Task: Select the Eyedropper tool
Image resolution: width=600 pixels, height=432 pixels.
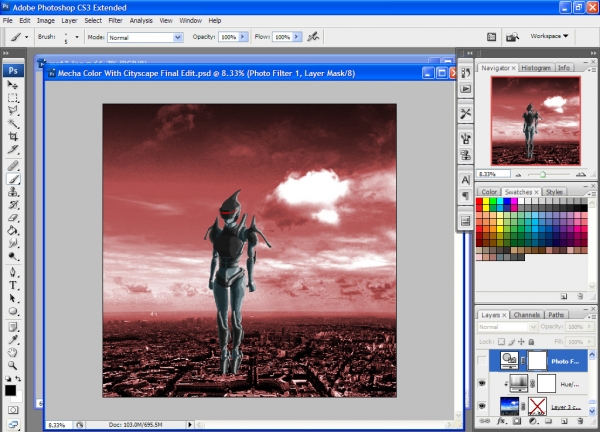Action: click(13, 340)
